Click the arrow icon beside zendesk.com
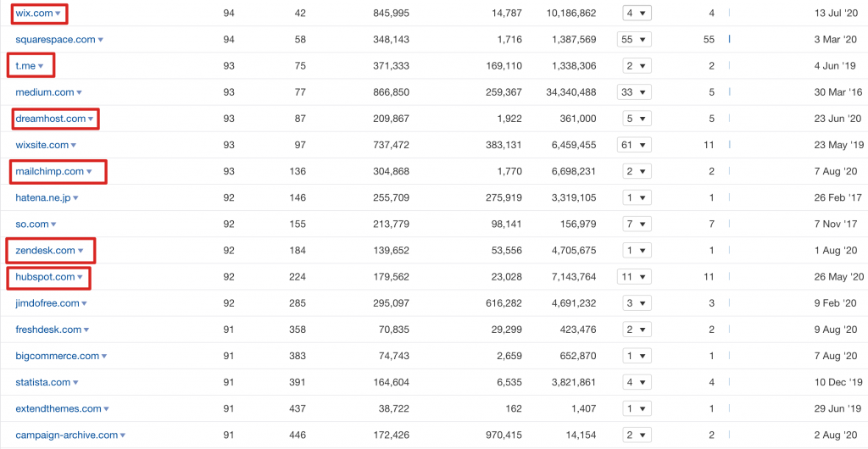The width and height of the screenshot is (868, 449). 81,251
